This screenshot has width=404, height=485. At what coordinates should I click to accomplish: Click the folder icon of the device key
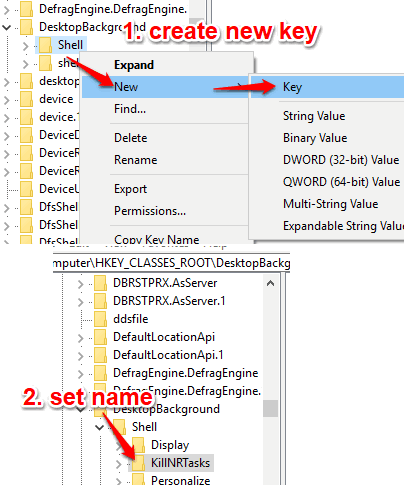pos(26,99)
